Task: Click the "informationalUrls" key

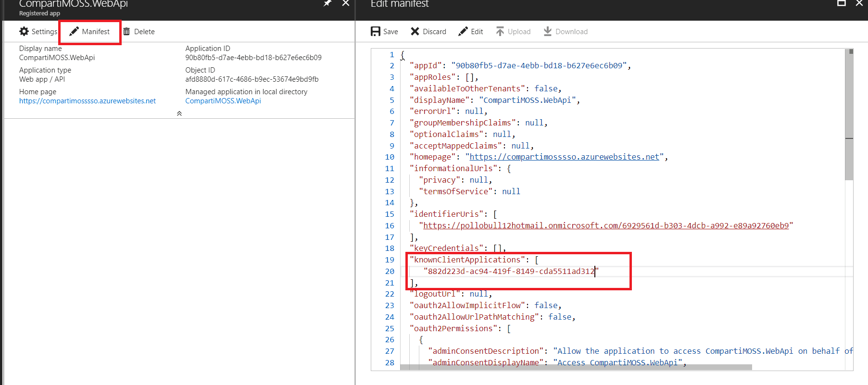Action: click(453, 169)
